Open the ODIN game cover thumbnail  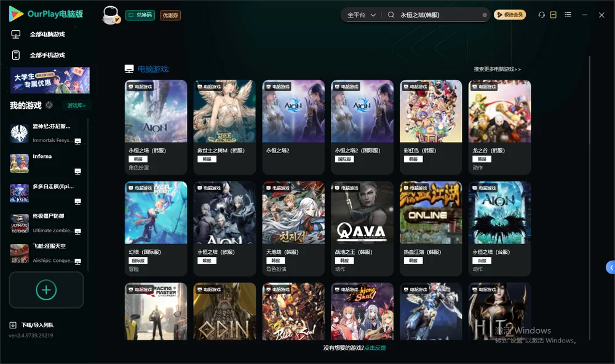point(224,312)
